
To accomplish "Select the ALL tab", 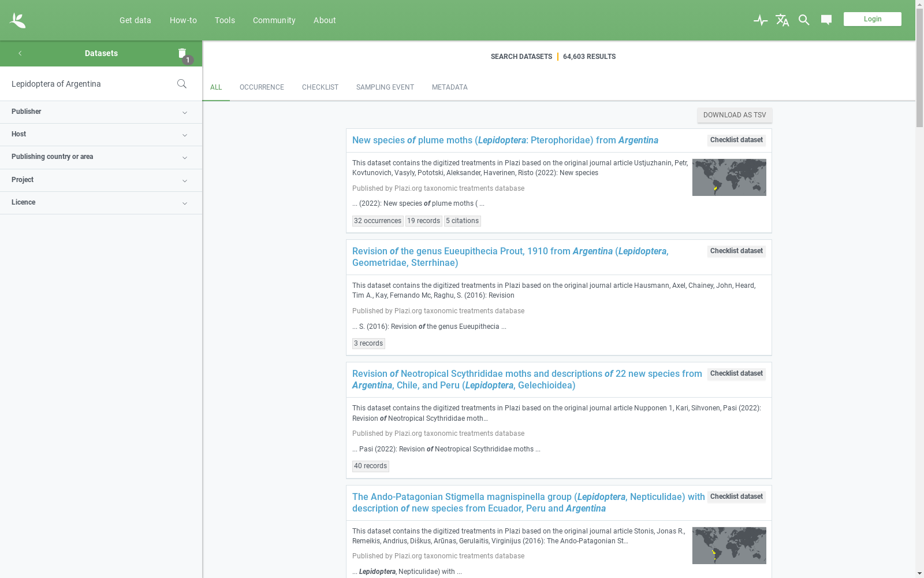I will click(x=216, y=87).
